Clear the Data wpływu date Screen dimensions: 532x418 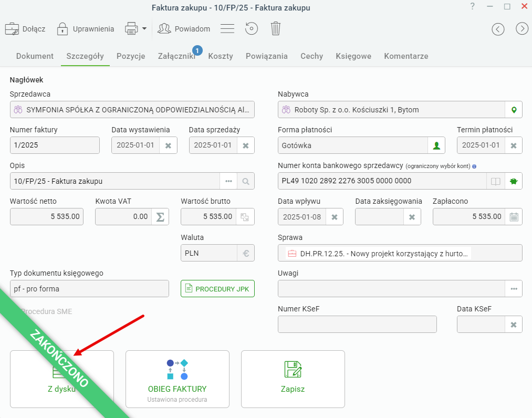pos(335,217)
